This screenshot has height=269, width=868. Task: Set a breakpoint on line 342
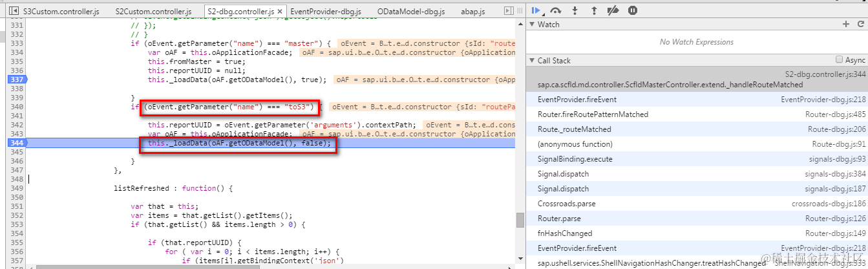click(x=17, y=125)
